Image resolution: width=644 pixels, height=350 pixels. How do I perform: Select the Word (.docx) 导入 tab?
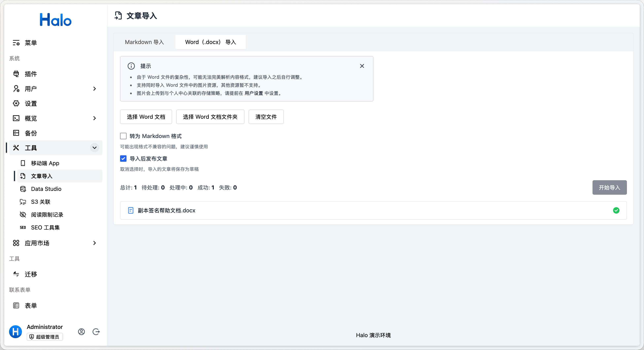click(x=211, y=42)
